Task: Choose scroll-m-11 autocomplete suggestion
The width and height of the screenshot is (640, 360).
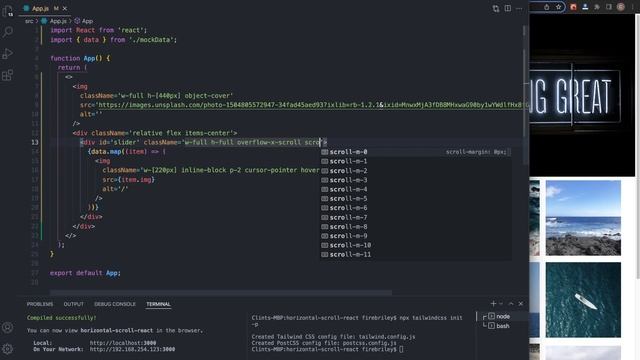Action: click(416, 255)
